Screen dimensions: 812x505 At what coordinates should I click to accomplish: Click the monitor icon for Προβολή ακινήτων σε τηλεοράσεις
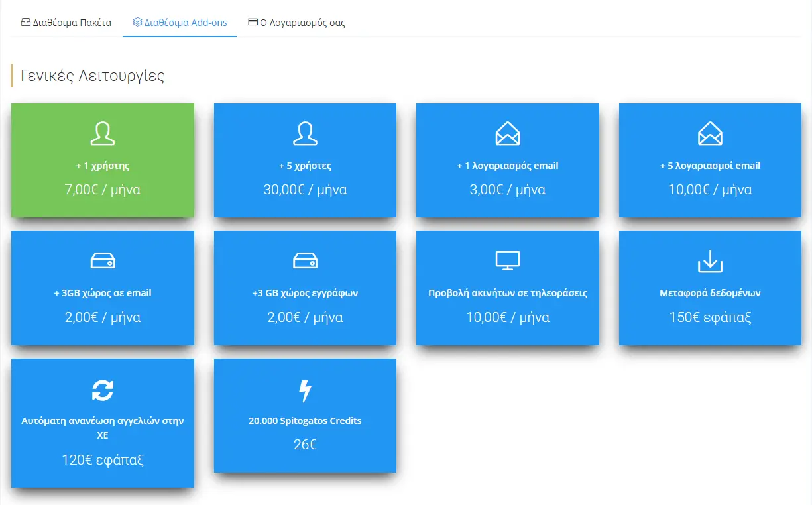click(x=508, y=261)
